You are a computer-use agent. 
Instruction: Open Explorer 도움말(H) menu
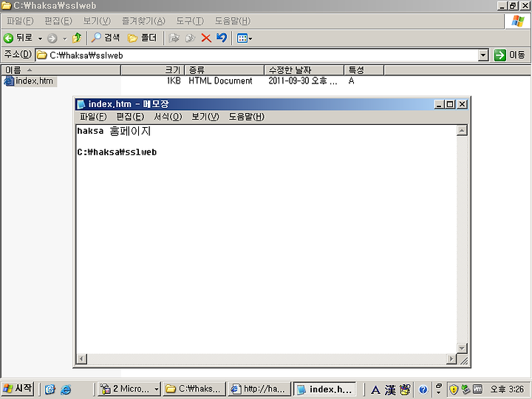click(233, 21)
